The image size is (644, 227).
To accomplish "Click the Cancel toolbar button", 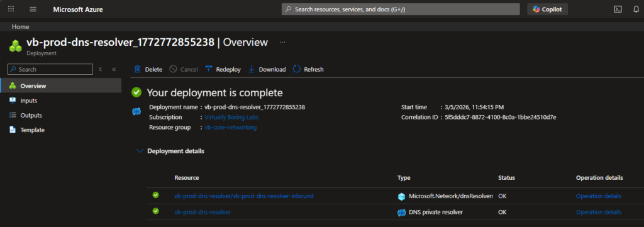I will click(184, 69).
